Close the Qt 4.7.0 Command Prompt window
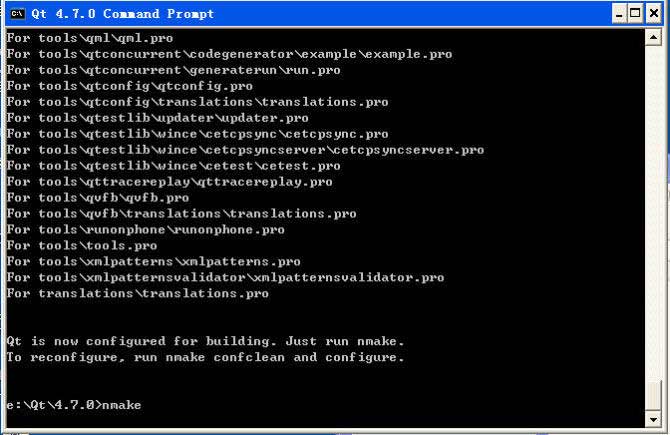This screenshot has width=670, height=435. pyautogui.click(x=653, y=14)
